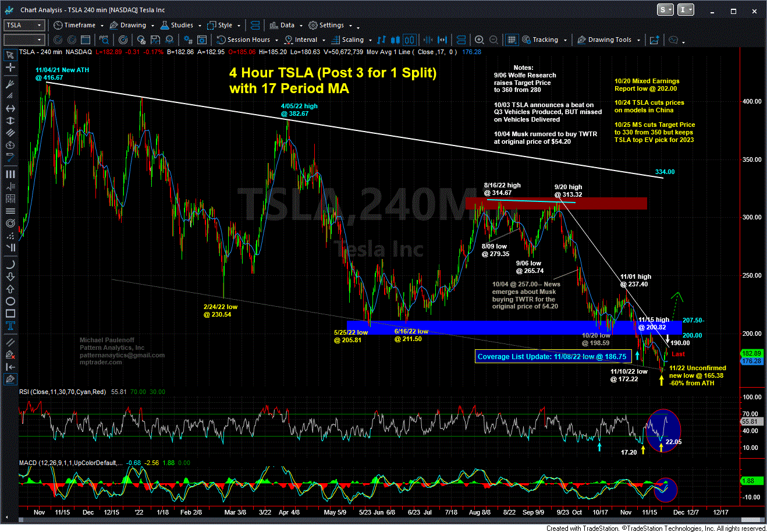This screenshot has width=767, height=532.
Task: Click the save chart disk icon
Action: coord(155,40)
